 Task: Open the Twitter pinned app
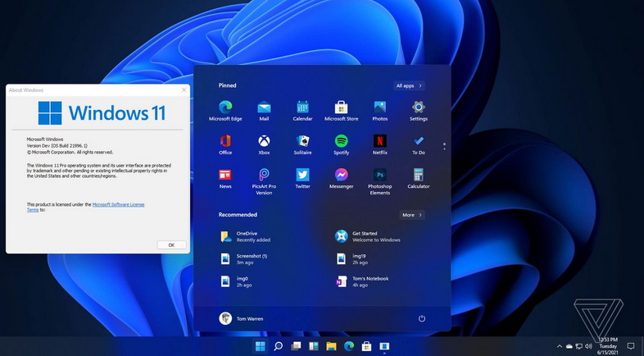[x=302, y=175]
